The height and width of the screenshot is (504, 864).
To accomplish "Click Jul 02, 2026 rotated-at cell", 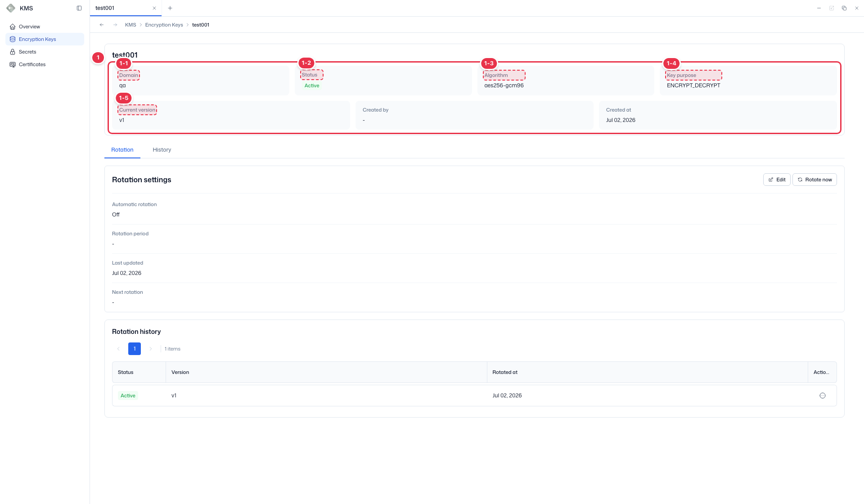I will click(x=507, y=396).
